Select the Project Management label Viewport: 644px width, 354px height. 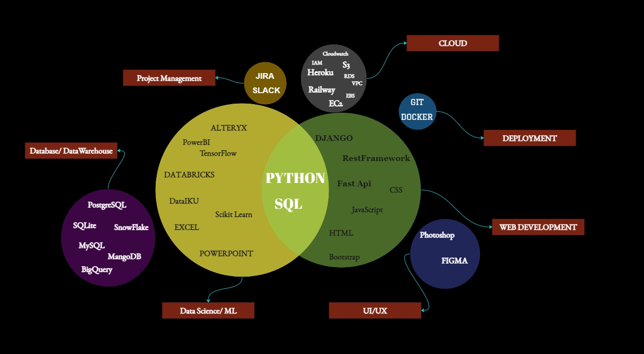(169, 78)
